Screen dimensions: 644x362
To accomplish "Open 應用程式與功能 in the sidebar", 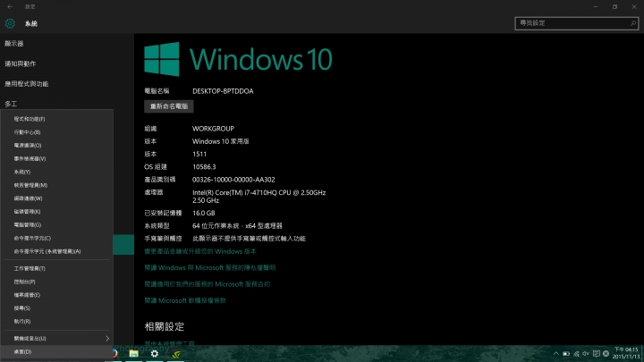I will pos(26,84).
